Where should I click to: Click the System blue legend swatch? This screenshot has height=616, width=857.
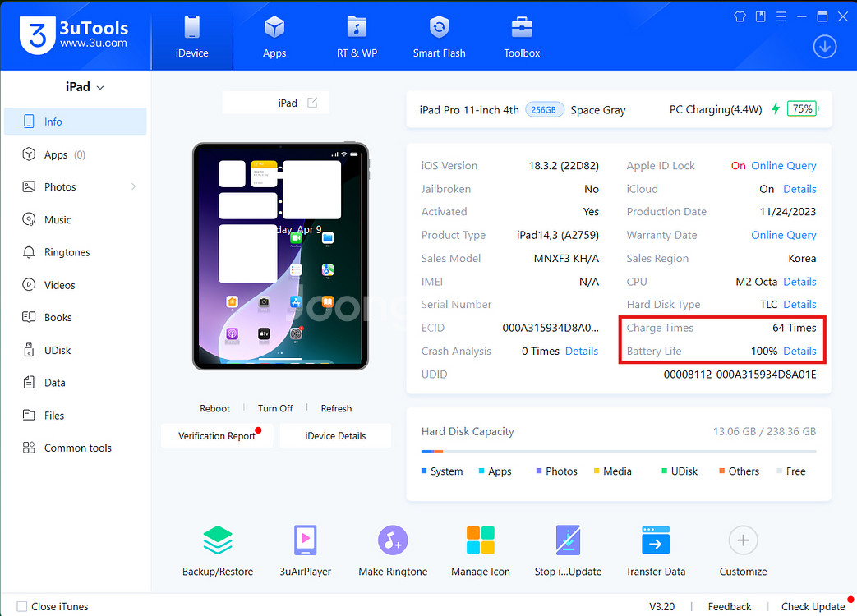(424, 471)
